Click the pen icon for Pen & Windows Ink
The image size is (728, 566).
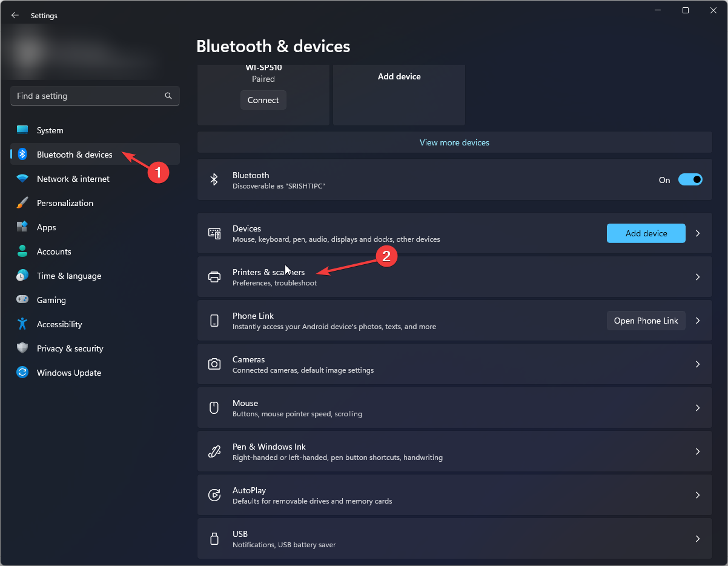tap(214, 451)
